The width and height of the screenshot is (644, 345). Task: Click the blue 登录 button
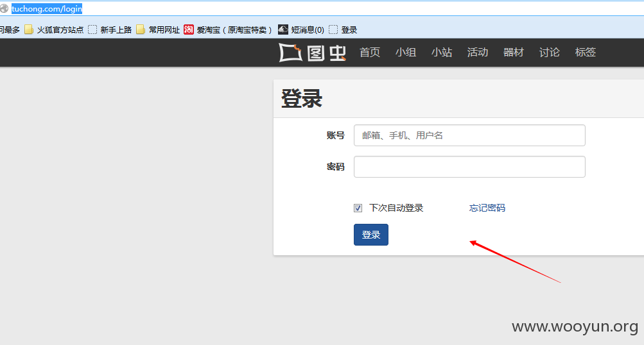click(371, 235)
